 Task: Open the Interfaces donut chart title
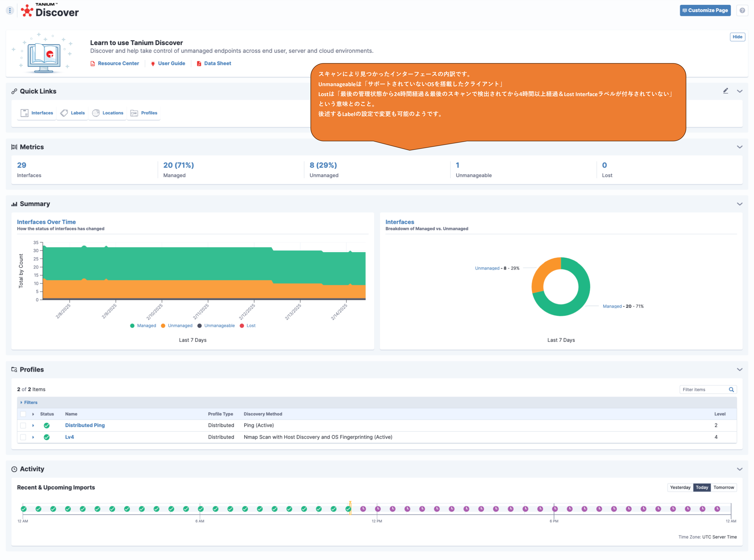click(400, 222)
